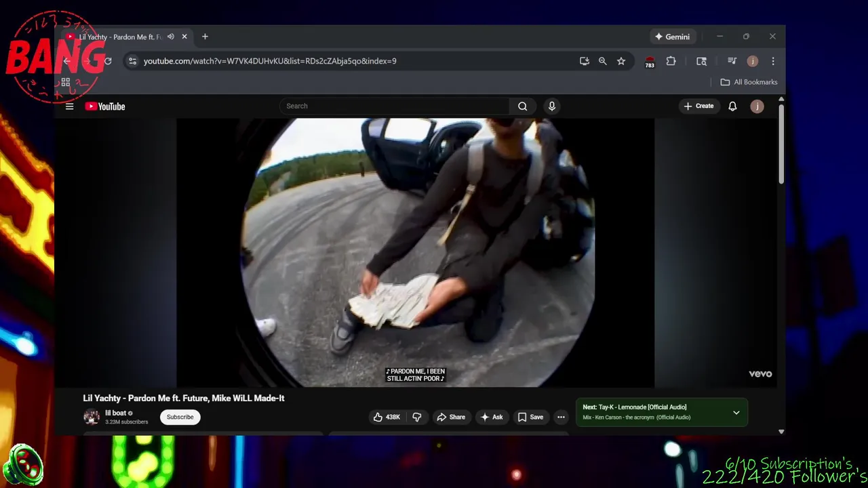Click the Create button
868x488 pixels.
698,106
